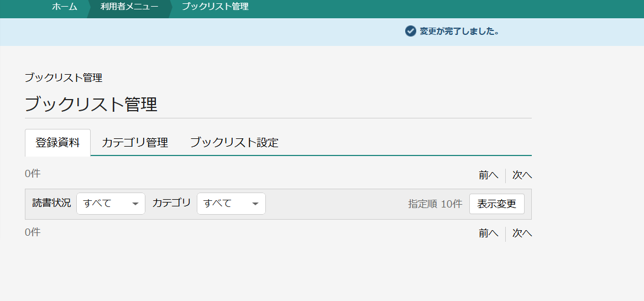Open the ブックリスト設定 tab
Image resolution: width=644 pixels, height=301 pixels.
[234, 143]
